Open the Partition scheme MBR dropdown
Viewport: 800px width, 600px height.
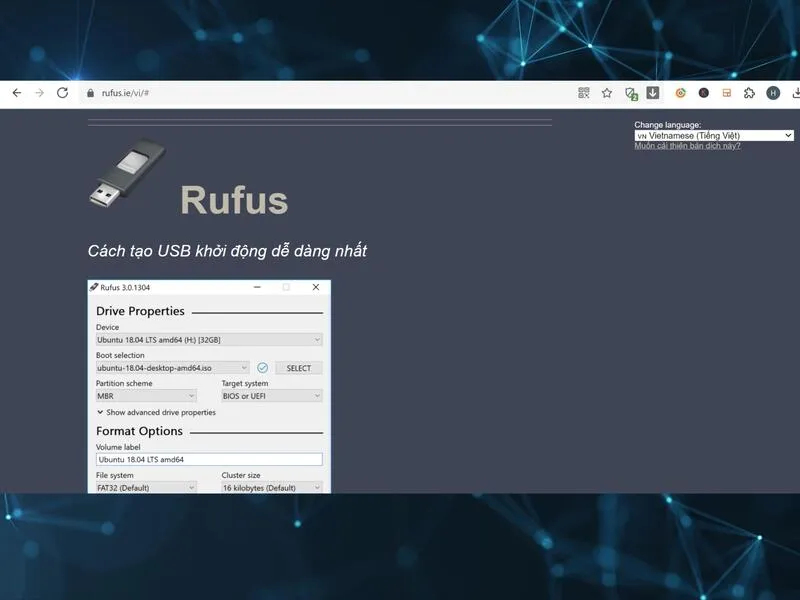(x=146, y=396)
